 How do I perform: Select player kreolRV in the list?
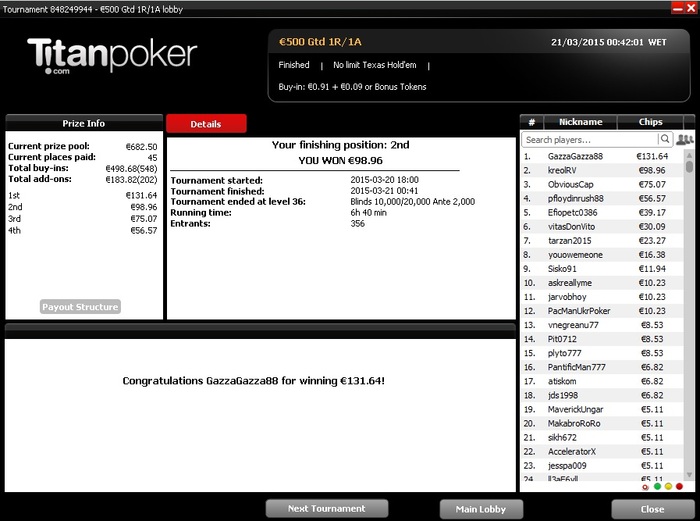coord(602,170)
